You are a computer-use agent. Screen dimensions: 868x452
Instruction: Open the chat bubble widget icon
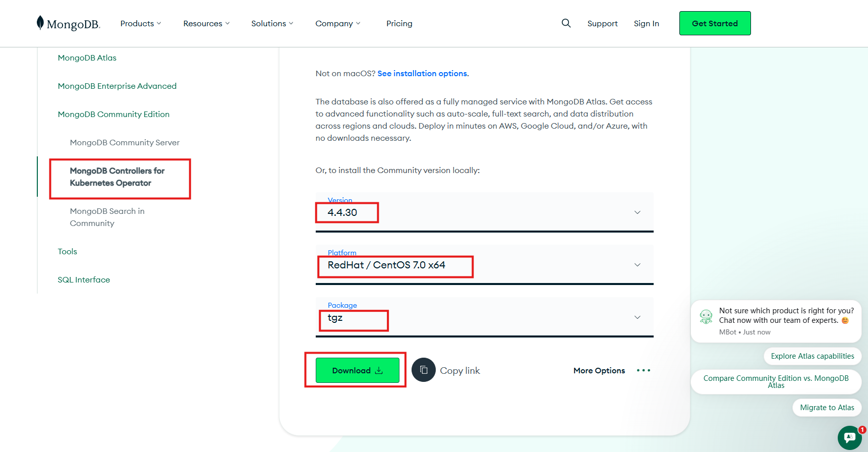coord(849,437)
